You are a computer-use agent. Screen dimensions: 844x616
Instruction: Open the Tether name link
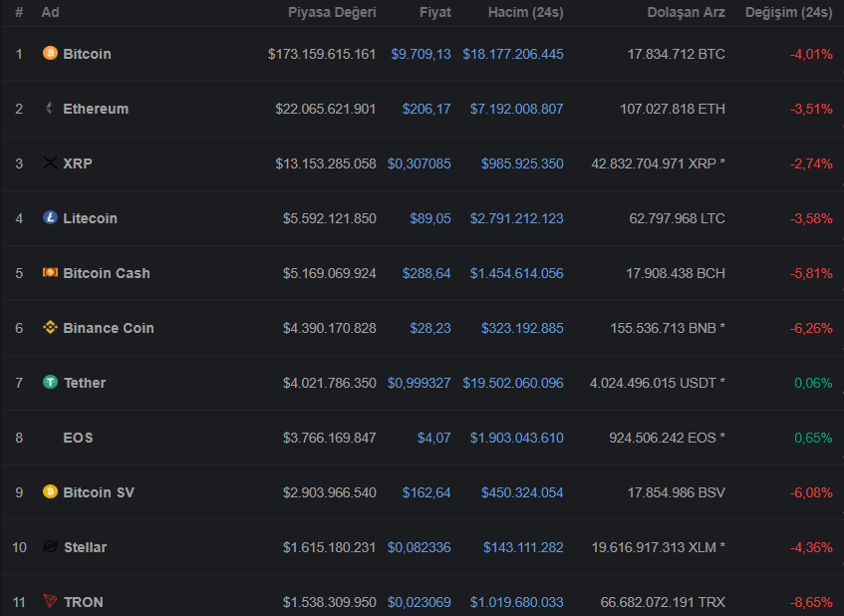85,383
